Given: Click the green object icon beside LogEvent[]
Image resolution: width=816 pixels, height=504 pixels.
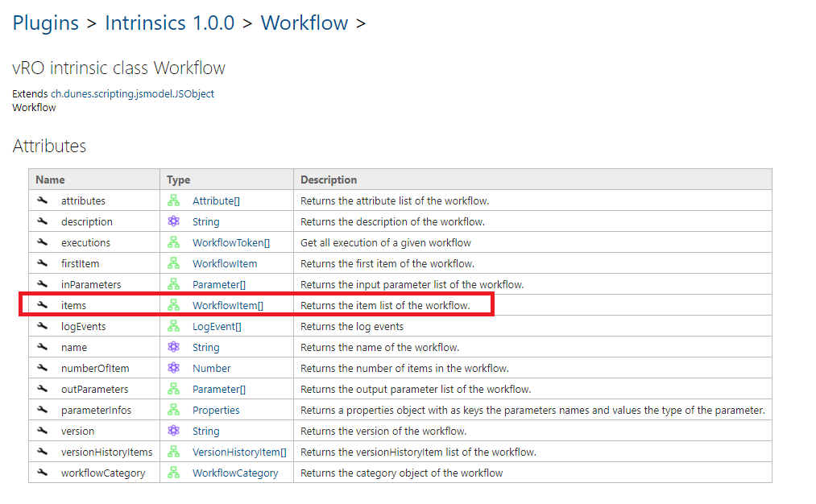Looking at the screenshot, I should pyautogui.click(x=173, y=325).
